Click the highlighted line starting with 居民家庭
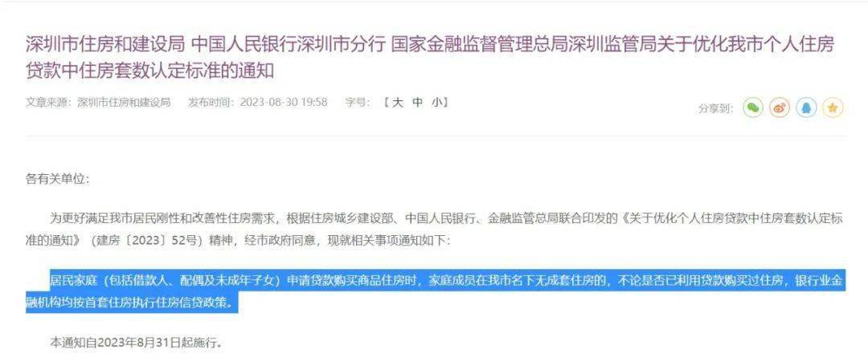Image resolution: width=868 pixels, height=362 pixels. tap(446, 280)
